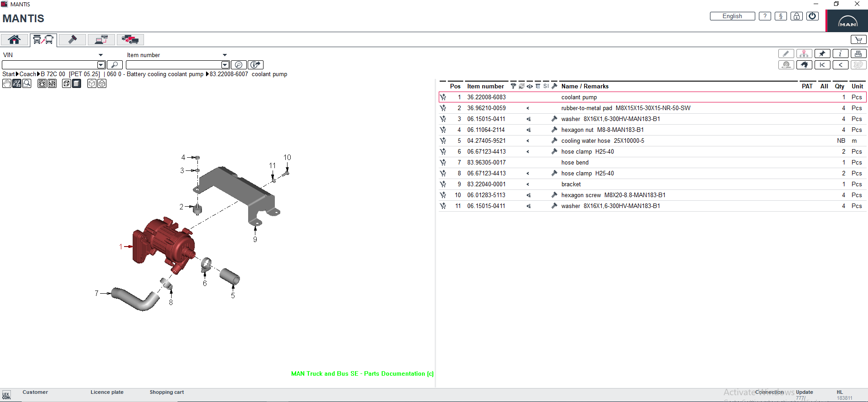Select the zoom area magnifier tool
This screenshot has height=402, width=868.
point(27,83)
